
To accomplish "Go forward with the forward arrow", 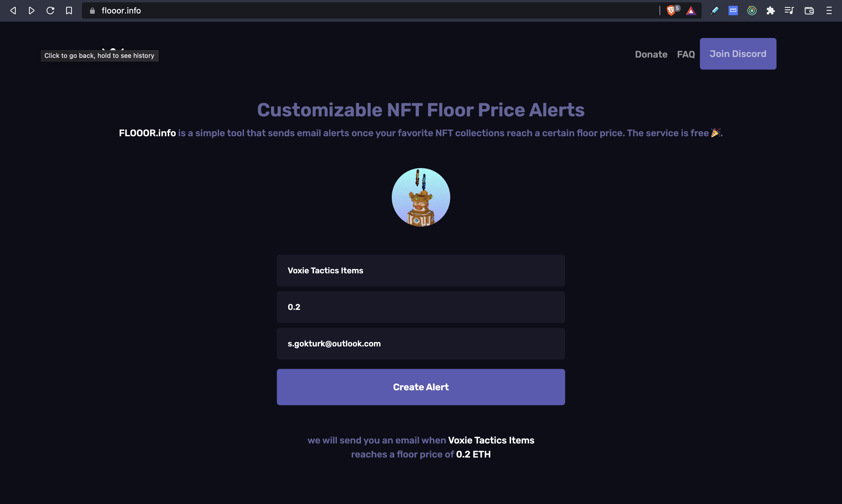I will (32, 11).
